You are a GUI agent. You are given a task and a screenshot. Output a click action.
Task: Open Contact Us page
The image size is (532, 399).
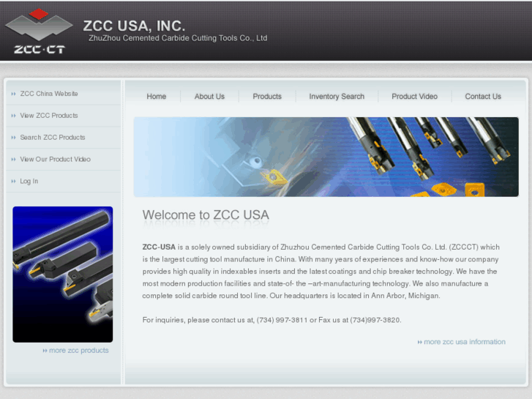(x=483, y=97)
